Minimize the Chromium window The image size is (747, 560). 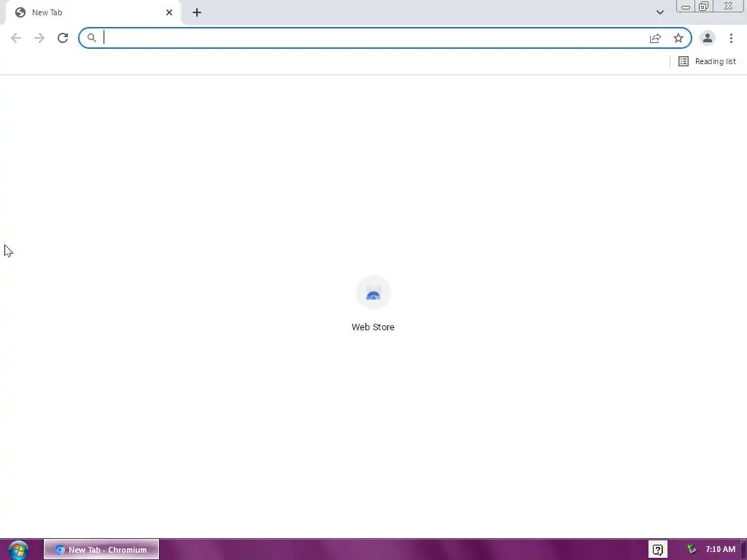[686, 7]
